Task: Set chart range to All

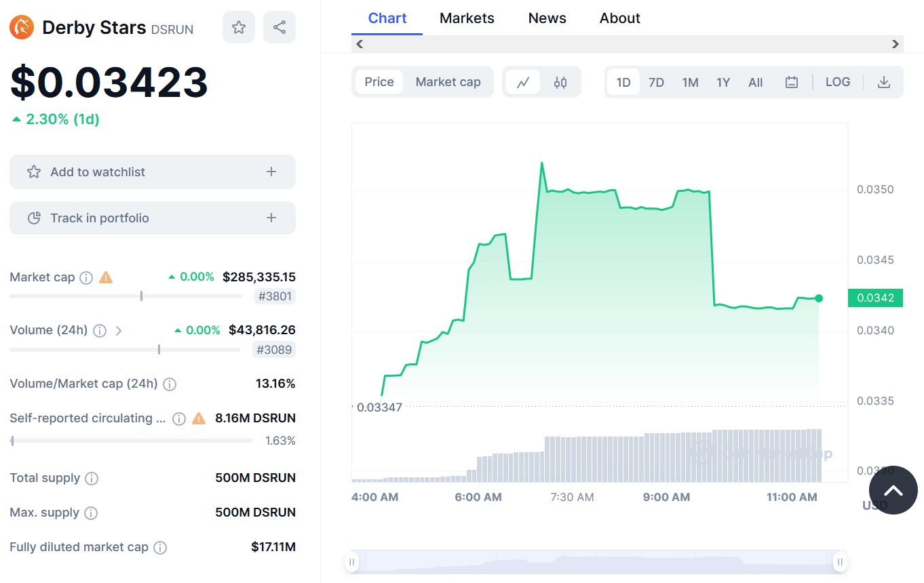Action: pos(756,83)
